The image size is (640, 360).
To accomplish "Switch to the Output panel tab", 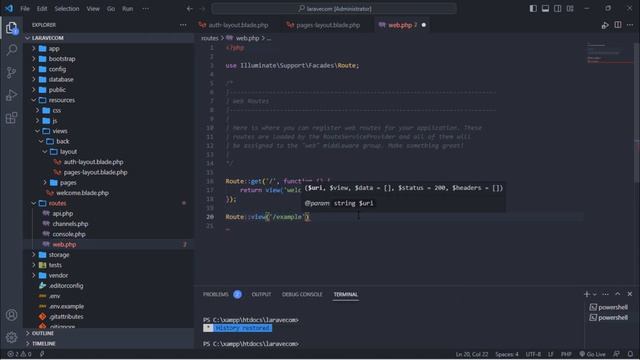I will pyautogui.click(x=261, y=294).
